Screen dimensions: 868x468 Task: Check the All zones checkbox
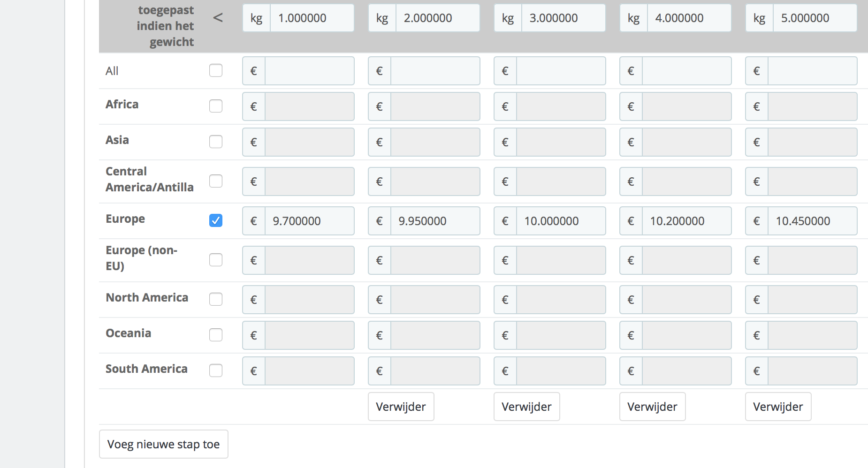pos(216,70)
